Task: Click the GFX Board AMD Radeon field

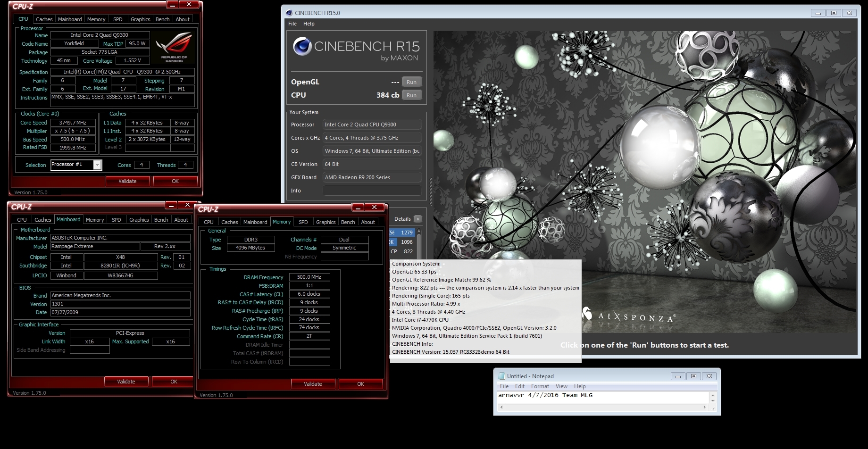Action: pyautogui.click(x=372, y=177)
